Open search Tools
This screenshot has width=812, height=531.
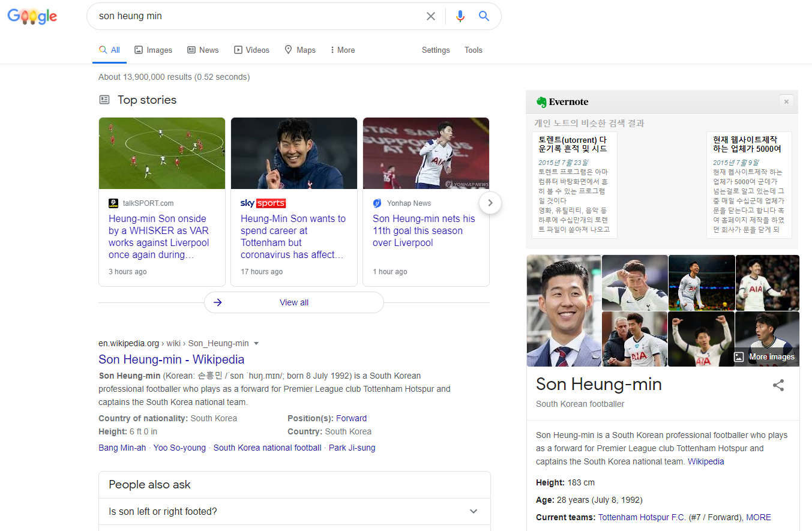pyautogui.click(x=474, y=50)
